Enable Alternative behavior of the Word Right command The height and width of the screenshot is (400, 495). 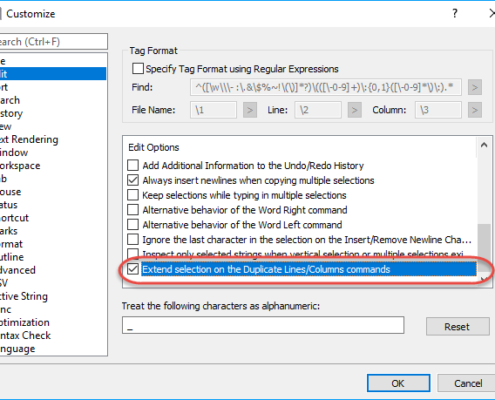[x=133, y=210]
